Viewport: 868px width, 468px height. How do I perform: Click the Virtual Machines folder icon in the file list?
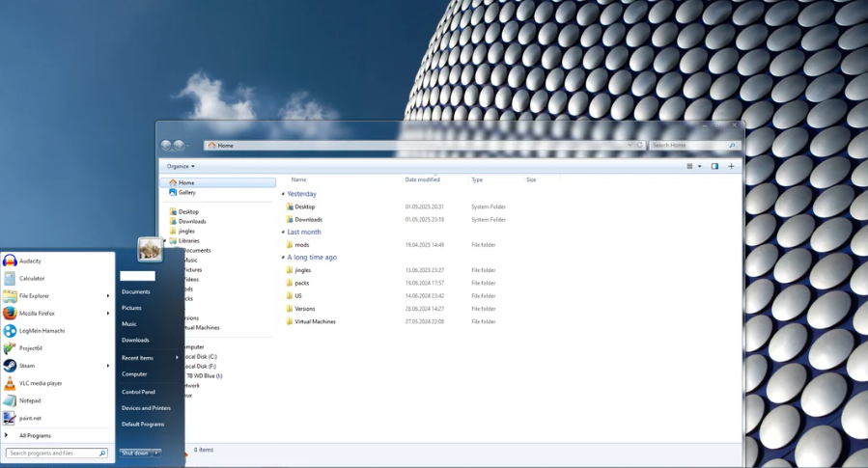(x=290, y=321)
